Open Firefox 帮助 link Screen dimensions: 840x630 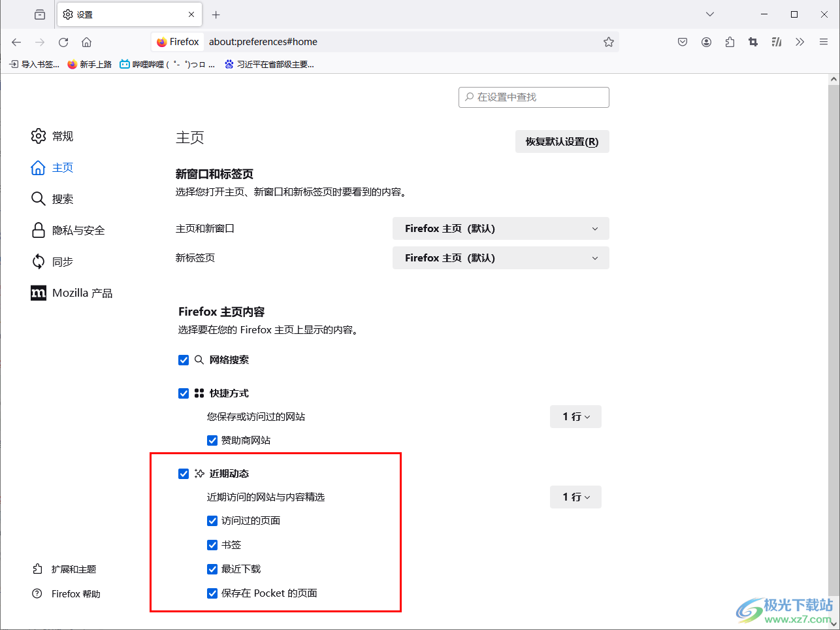(67, 594)
